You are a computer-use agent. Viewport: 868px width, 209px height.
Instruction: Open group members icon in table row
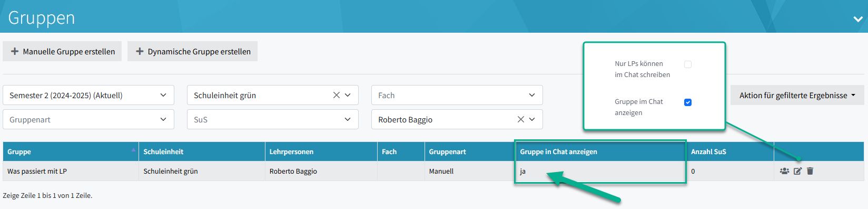click(784, 171)
